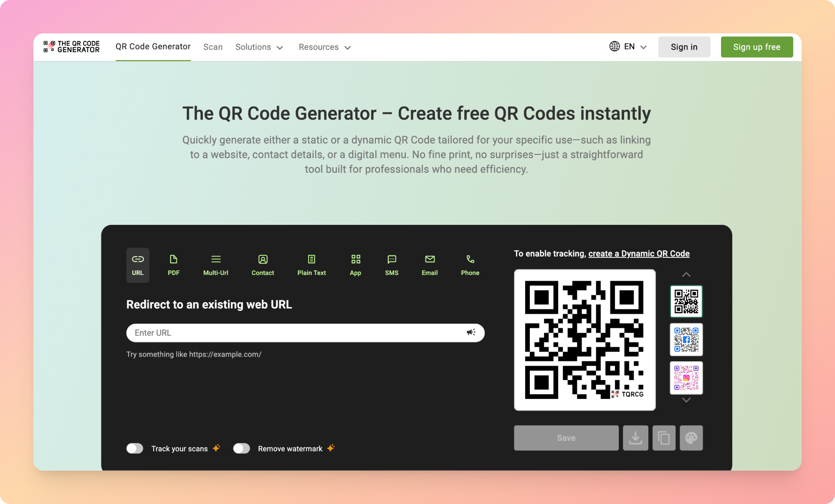Download the QR code
Viewport: 835px width, 504px height.
(x=635, y=438)
